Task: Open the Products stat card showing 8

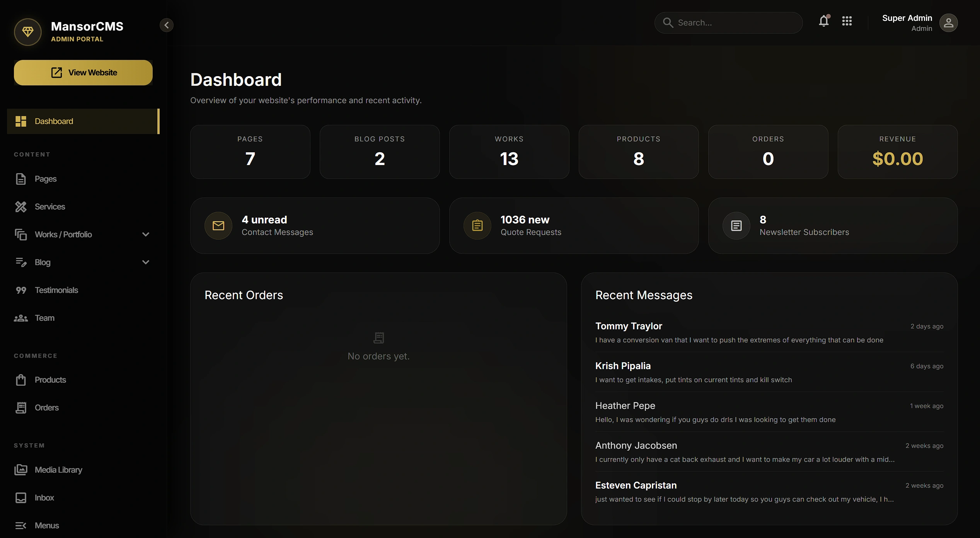Action: (639, 152)
